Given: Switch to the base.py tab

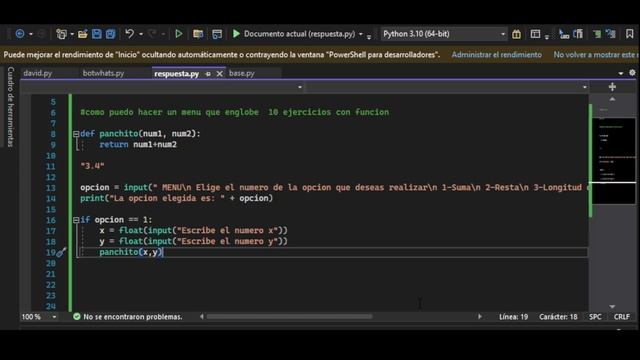Looking at the screenshot, I should coord(242,73).
